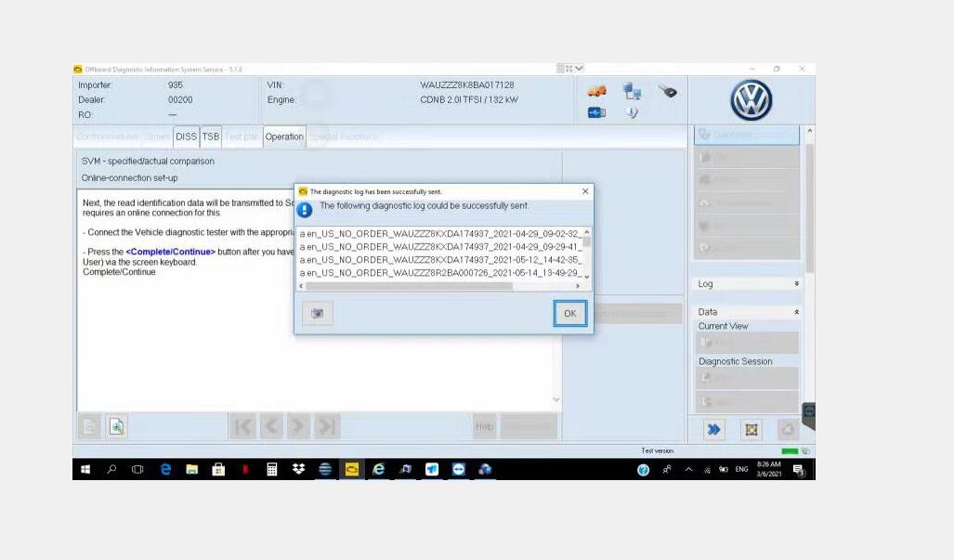Click the car key icon in the header
954x560 pixels.
click(x=668, y=91)
